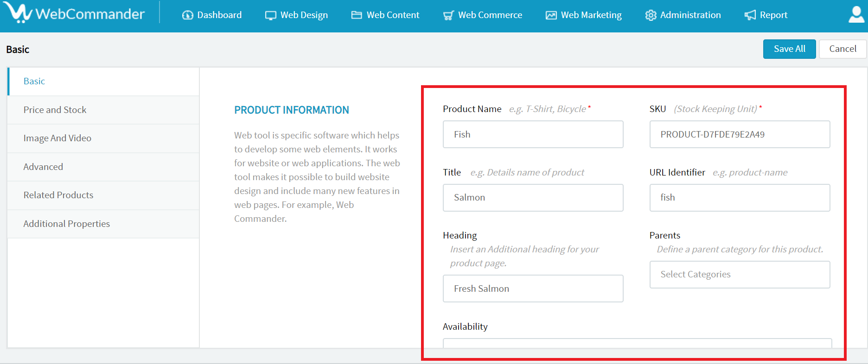Screen dimensions: 868x364
Task: Go to the Advanced tab
Action: pos(43,167)
